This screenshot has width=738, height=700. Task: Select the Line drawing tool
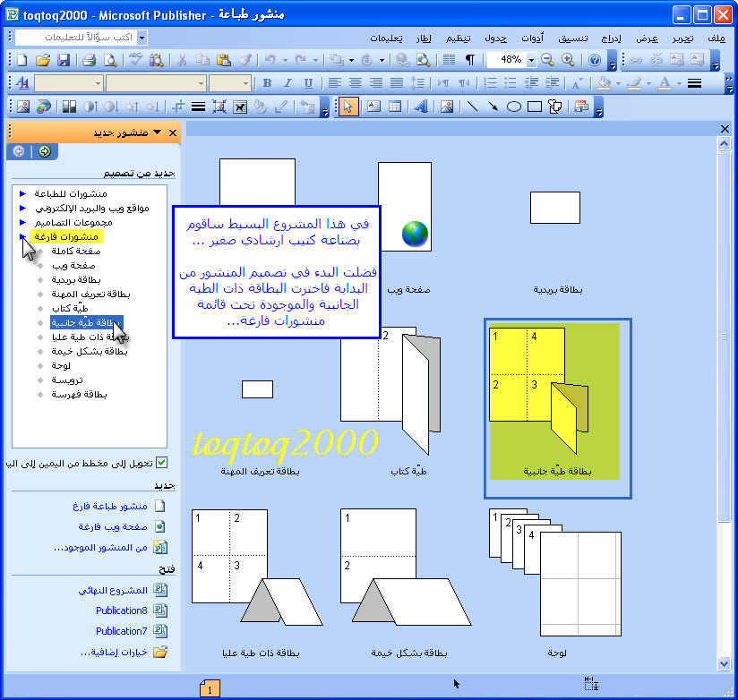472,106
